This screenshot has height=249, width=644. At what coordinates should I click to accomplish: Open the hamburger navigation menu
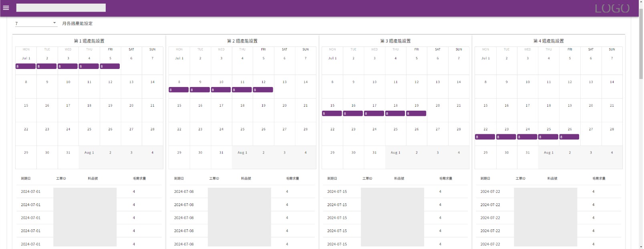[x=6, y=8]
